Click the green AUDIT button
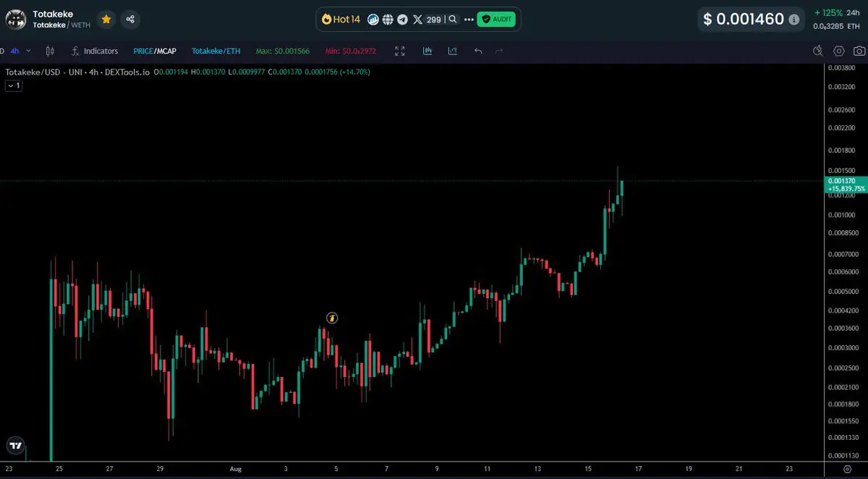The height and width of the screenshot is (479, 868). (x=496, y=20)
